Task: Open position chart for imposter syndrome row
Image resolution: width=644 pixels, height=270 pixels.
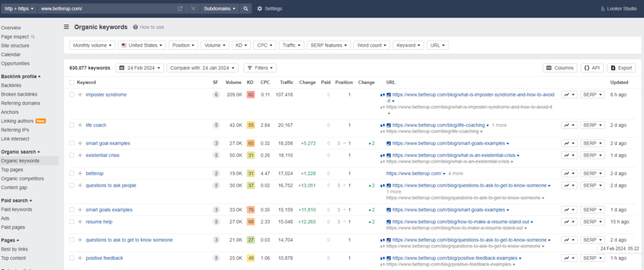Action: (x=569, y=94)
